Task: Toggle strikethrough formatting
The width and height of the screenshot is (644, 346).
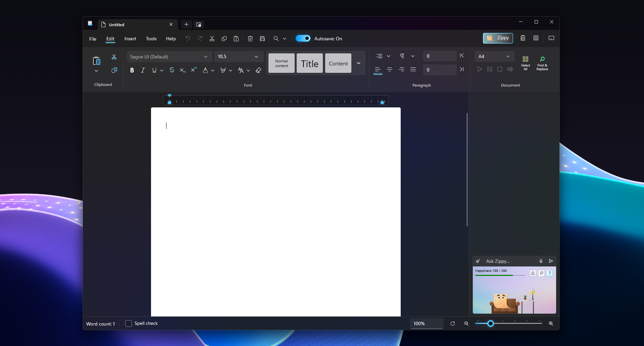Action: pos(171,70)
